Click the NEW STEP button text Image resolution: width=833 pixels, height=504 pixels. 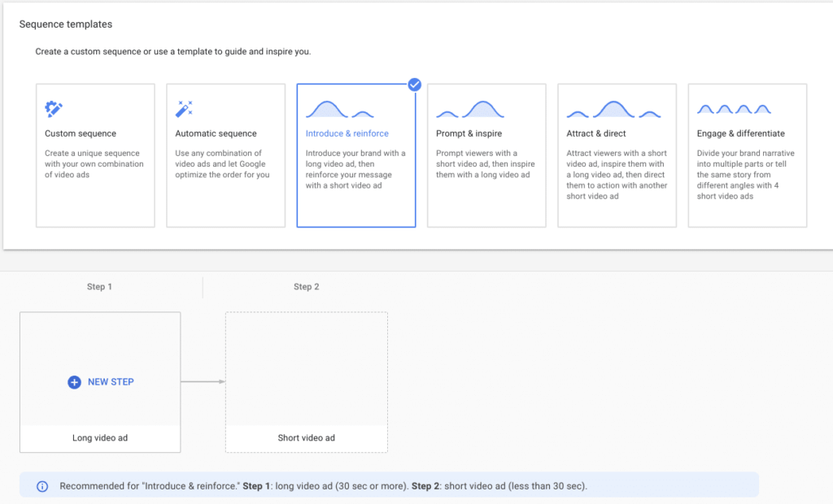[111, 382]
